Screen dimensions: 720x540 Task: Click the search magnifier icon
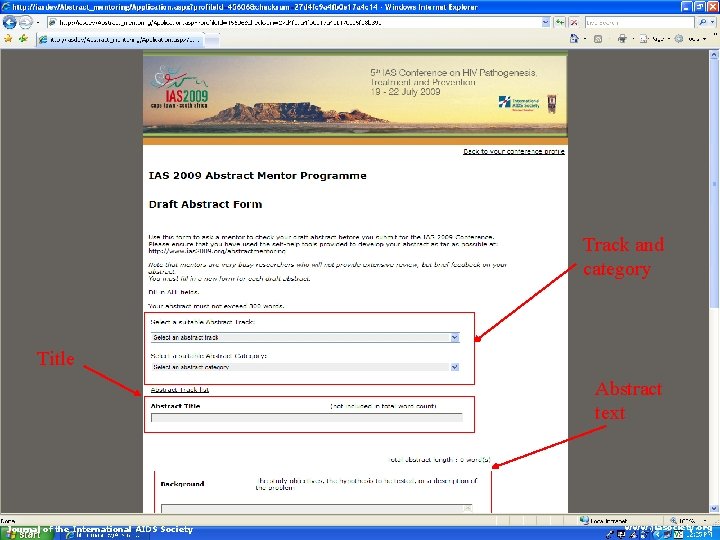coord(702,22)
